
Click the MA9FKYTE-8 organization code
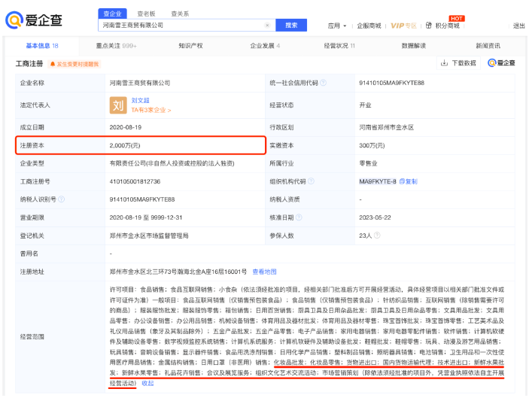378,181
